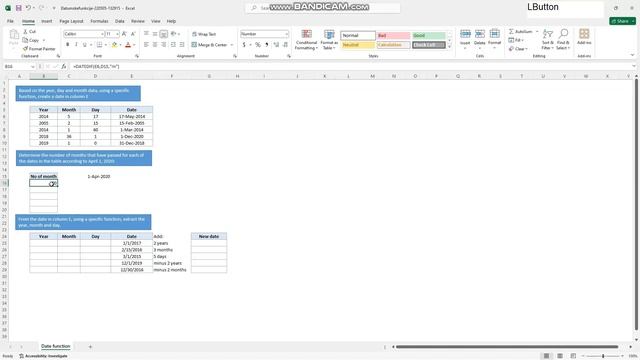Screen dimensions: 640x360
Task: Open Format as Table
Action: (329, 40)
